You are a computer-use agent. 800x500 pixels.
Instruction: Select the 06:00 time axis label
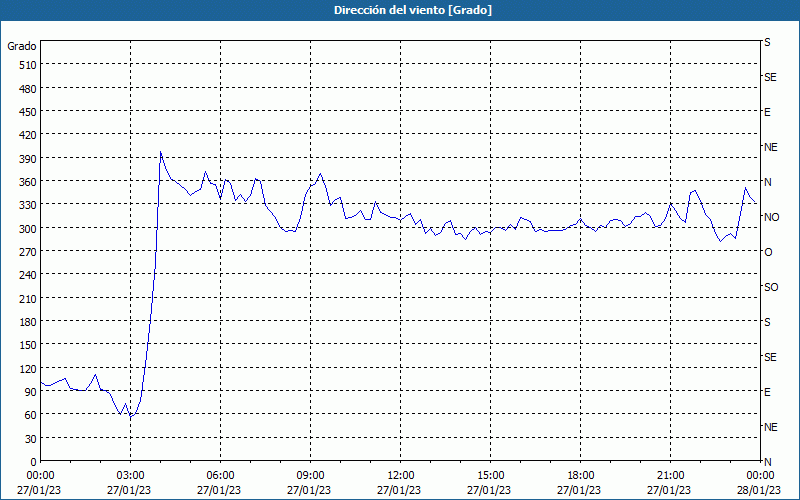(x=220, y=476)
